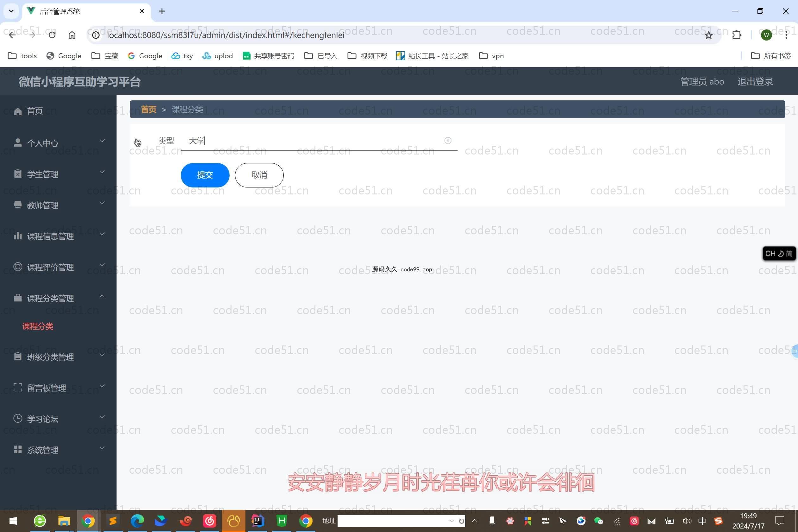Reload the page with the browser refresh icon
The height and width of the screenshot is (532, 798).
point(52,35)
